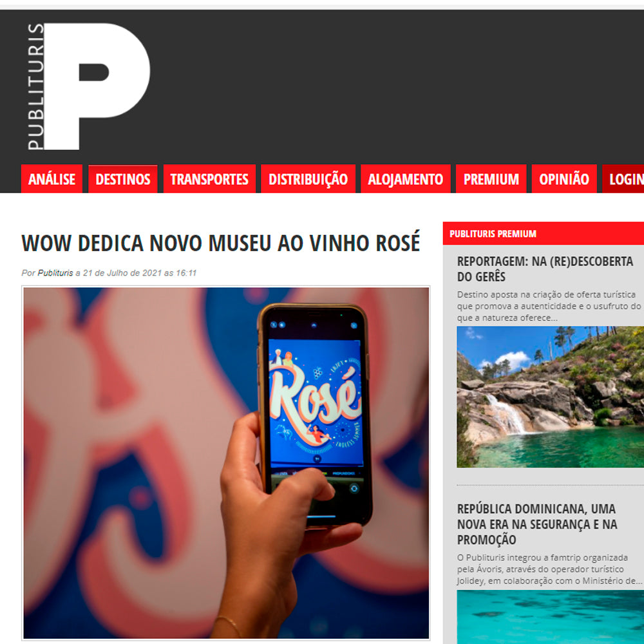Read the Gerês article summary text
The width and height of the screenshot is (644, 644).
549,306
